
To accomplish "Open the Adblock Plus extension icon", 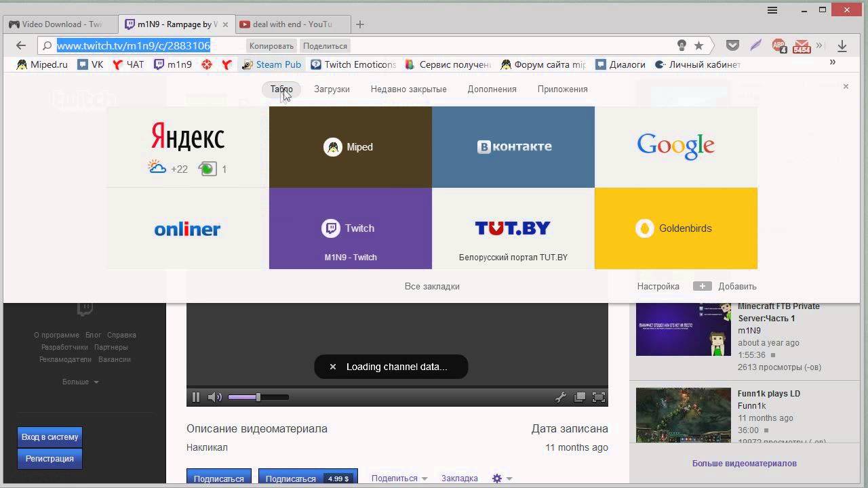I will click(x=779, y=46).
